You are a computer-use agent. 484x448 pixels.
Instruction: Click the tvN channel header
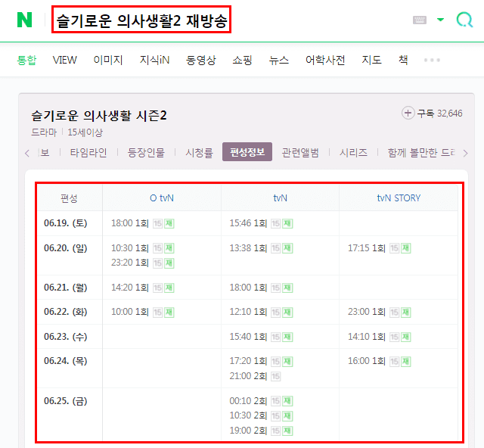coord(281,198)
